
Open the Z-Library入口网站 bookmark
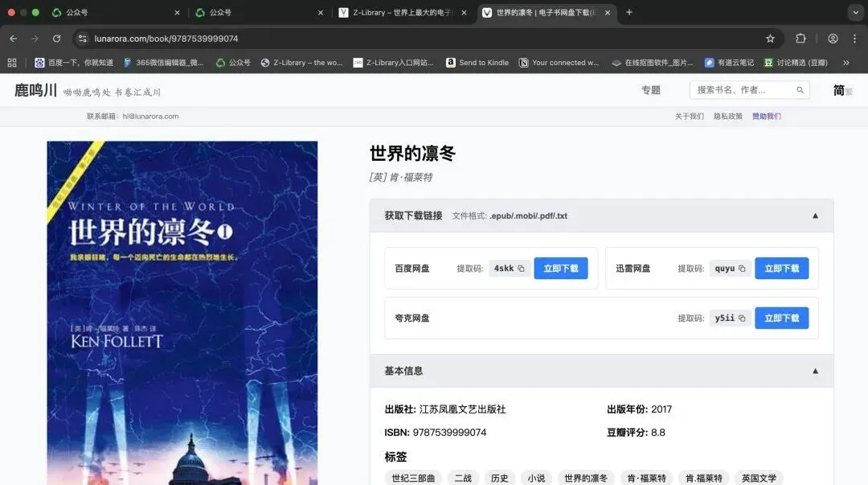[x=393, y=63]
